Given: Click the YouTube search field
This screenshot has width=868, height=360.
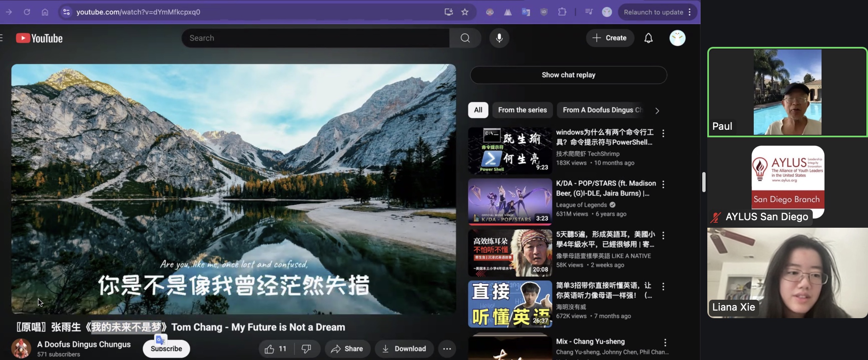Looking at the screenshot, I should click(x=316, y=38).
